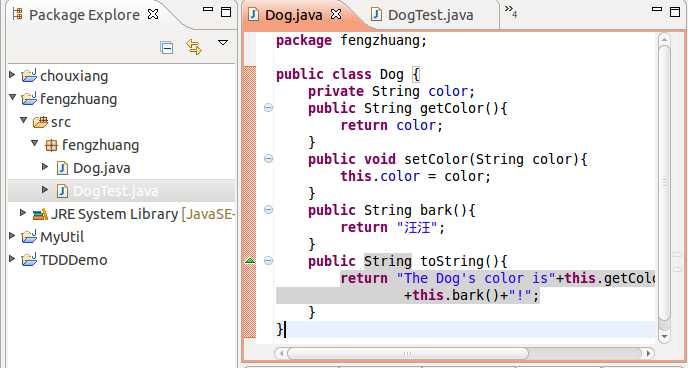Click the word getColor() in its declaration
688x368 pixels.
(459, 108)
